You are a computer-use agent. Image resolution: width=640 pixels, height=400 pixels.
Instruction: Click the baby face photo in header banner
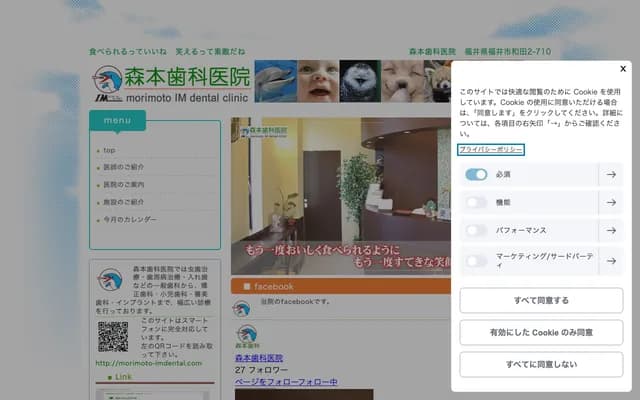coord(318,81)
